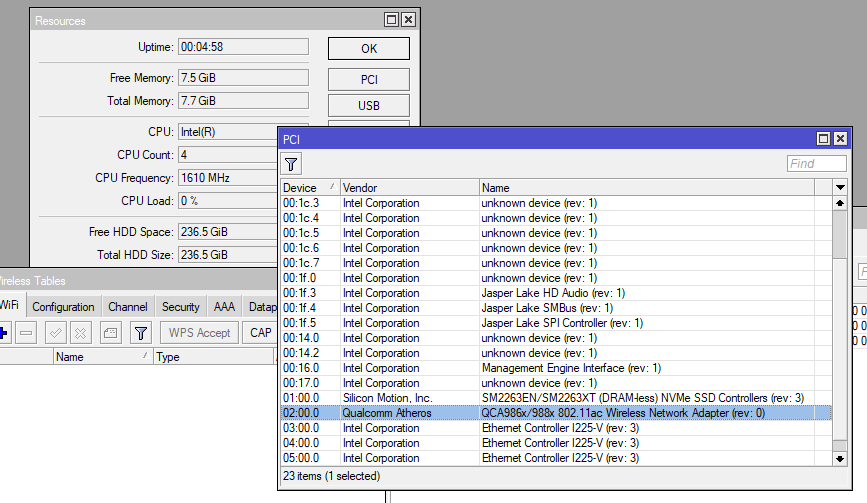Click the Free Memory value 7.5 GiB
867x503 pixels.
point(243,78)
